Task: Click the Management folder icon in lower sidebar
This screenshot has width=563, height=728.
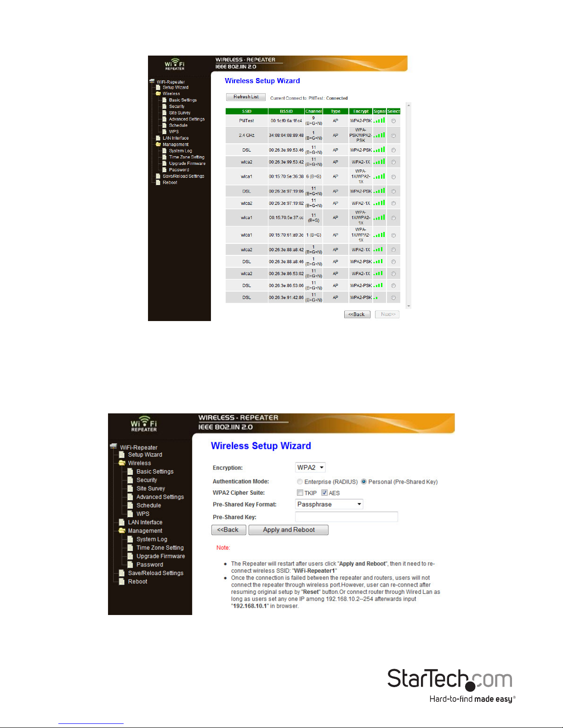Action: [122, 530]
